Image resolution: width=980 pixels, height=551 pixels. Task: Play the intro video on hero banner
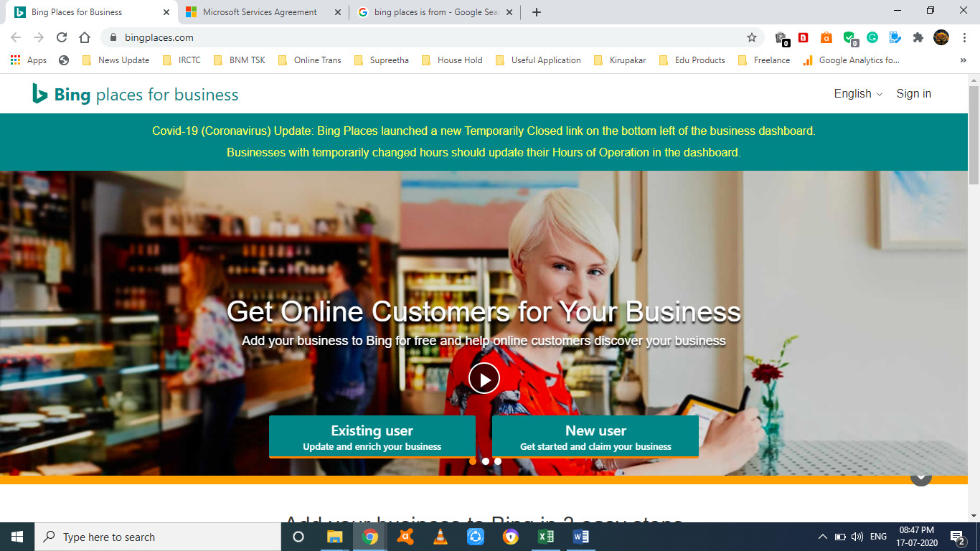484,379
